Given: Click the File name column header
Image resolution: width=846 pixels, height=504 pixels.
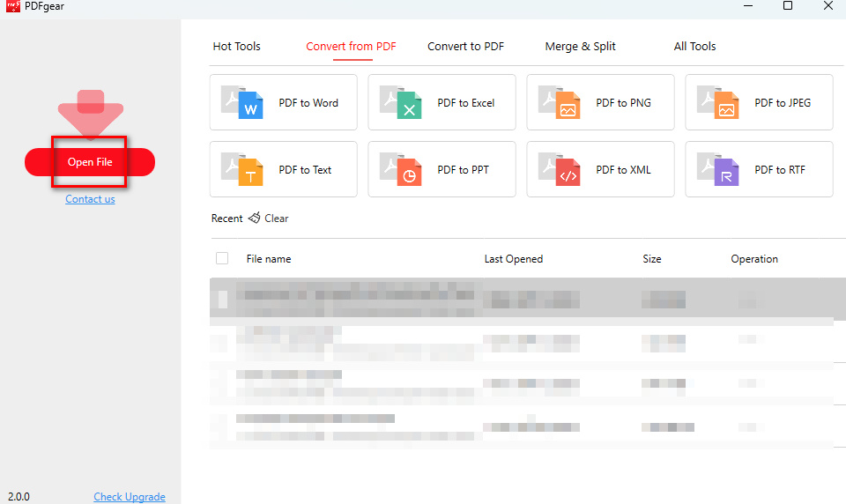Looking at the screenshot, I should [x=269, y=259].
